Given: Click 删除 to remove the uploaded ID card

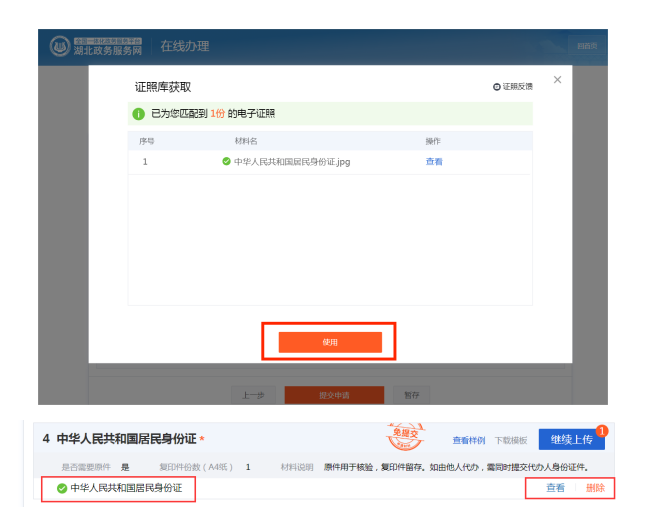Looking at the screenshot, I should pyautogui.click(x=595, y=488).
